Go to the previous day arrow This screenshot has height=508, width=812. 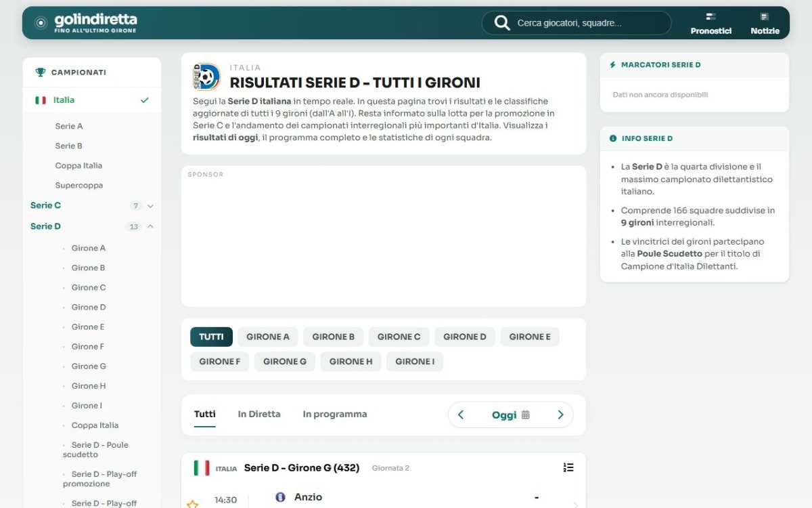(x=461, y=415)
